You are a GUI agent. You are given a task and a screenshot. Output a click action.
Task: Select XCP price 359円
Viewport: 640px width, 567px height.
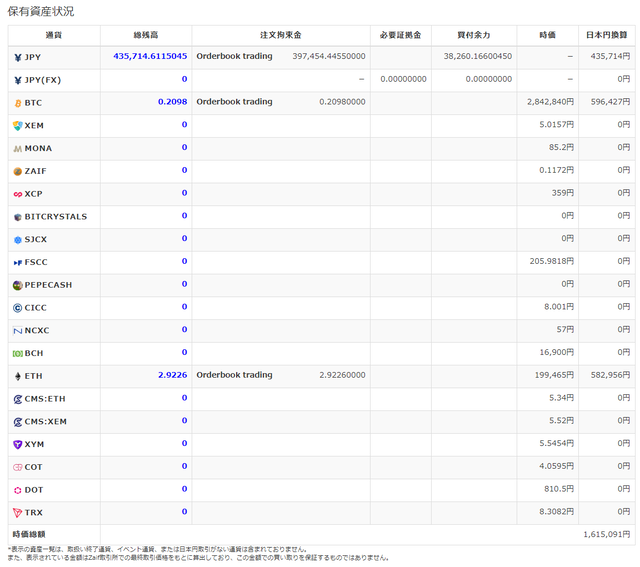click(563, 193)
